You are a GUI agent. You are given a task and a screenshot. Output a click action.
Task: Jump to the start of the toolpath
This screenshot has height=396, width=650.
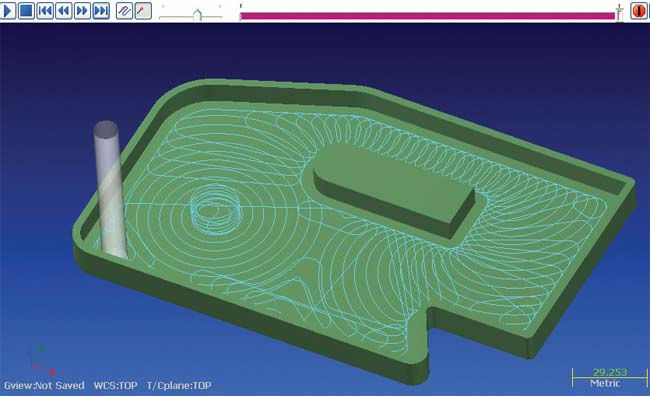[45, 10]
